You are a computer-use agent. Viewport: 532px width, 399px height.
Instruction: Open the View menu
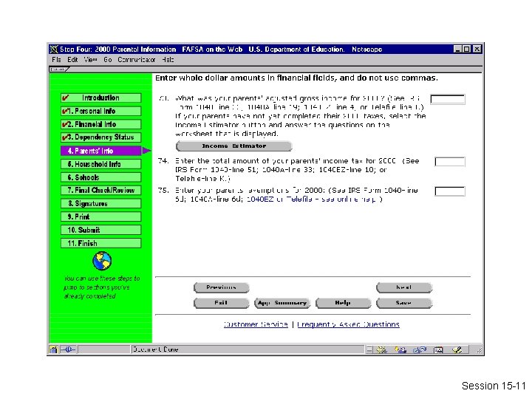90,60
